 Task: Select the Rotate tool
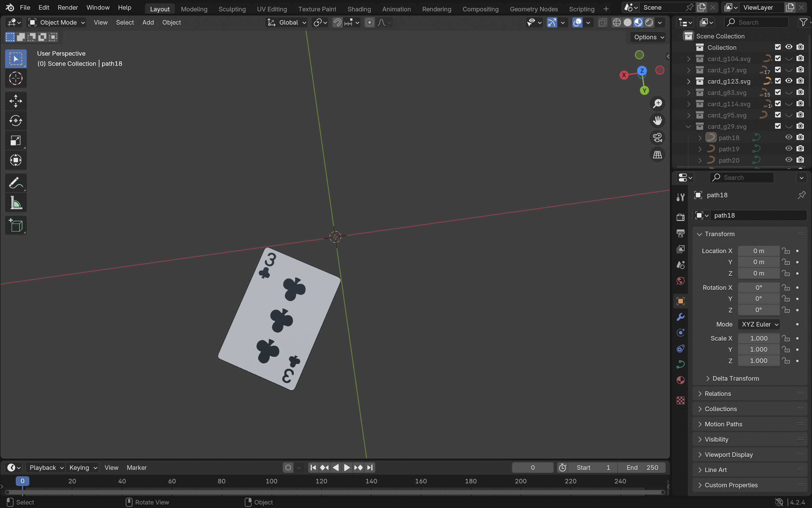pos(16,121)
